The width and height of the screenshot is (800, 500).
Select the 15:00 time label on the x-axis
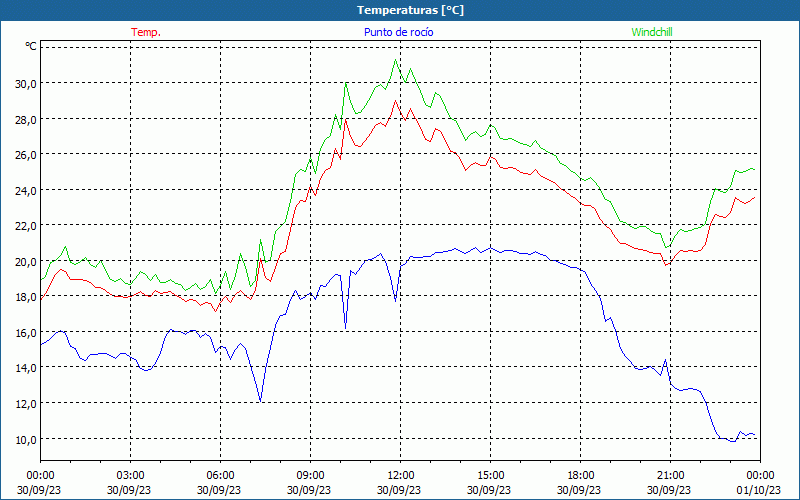(490, 475)
